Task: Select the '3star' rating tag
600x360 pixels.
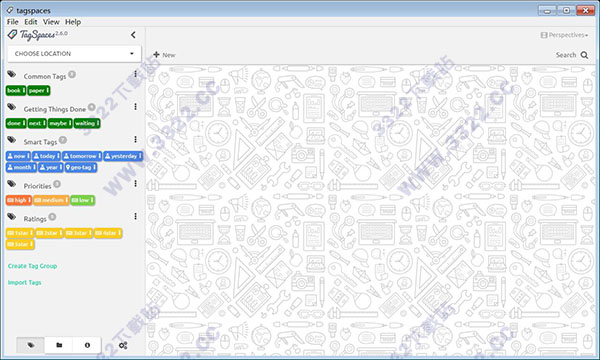Action: click(78, 233)
